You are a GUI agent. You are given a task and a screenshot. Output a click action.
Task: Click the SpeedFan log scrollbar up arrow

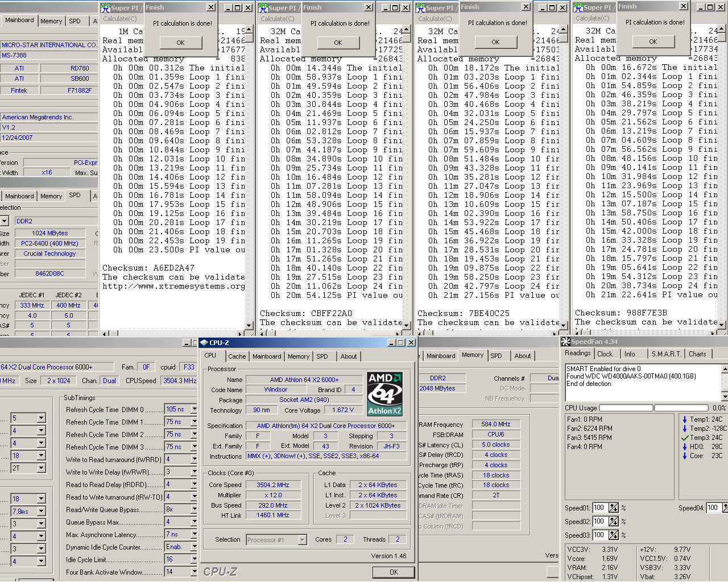click(x=725, y=369)
